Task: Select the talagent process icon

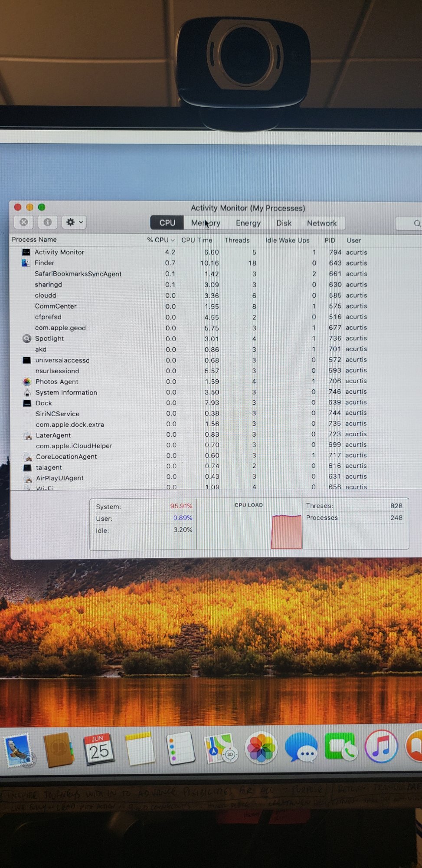Action: click(27, 467)
